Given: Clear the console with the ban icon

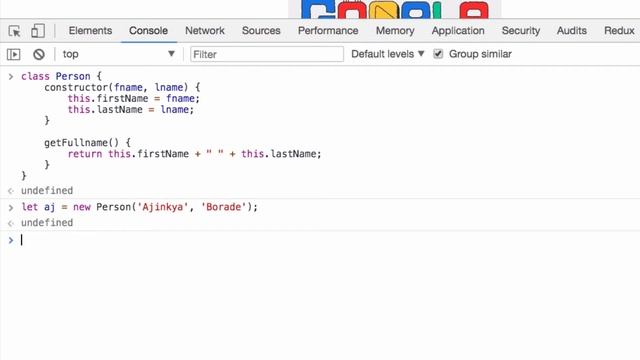Looking at the screenshot, I should [39, 54].
